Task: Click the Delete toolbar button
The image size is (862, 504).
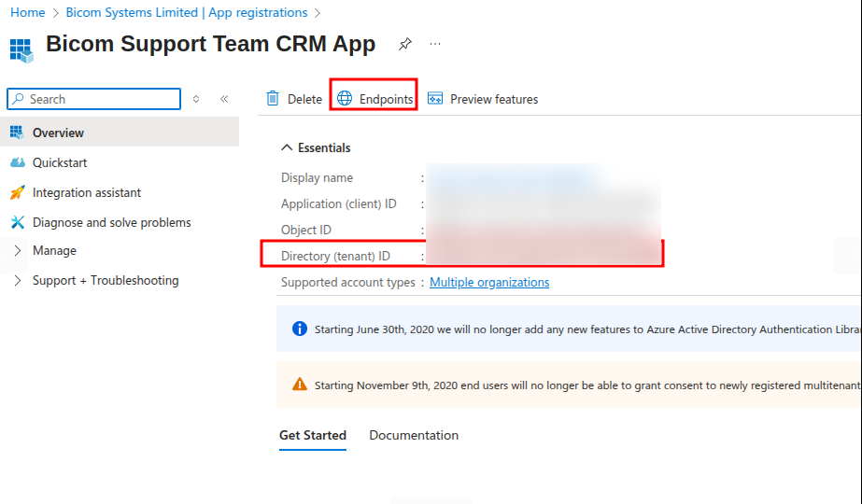Action: click(x=294, y=99)
